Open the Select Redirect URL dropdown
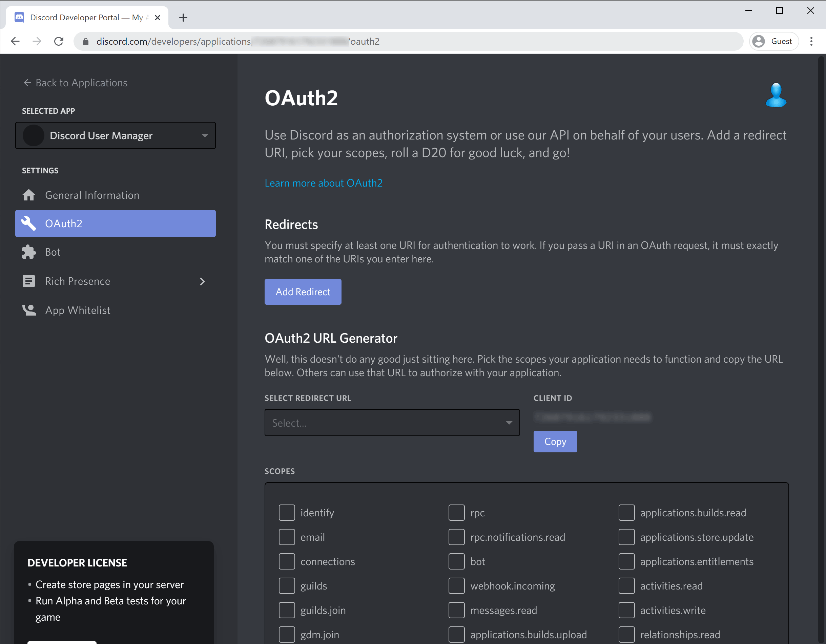 pos(392,423)
